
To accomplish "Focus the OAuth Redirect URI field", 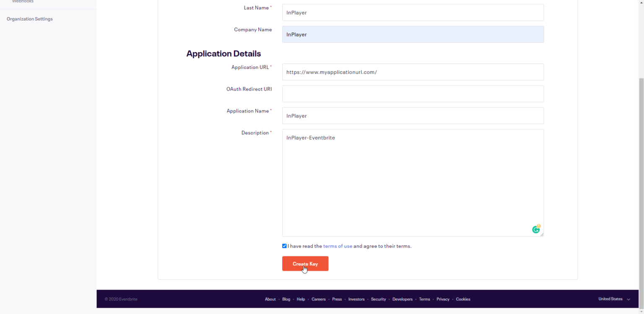I will click(413, 94).
